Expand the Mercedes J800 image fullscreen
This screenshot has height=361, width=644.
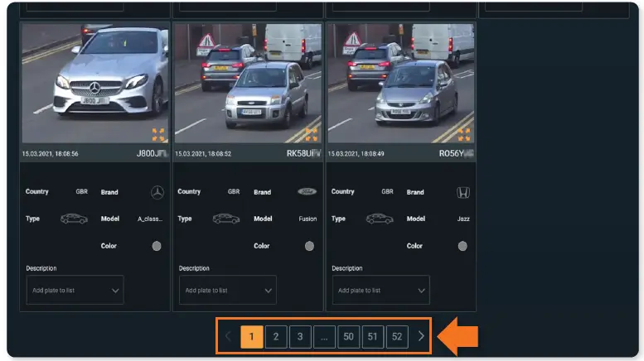pyautogui.click(x=158, y=135)
